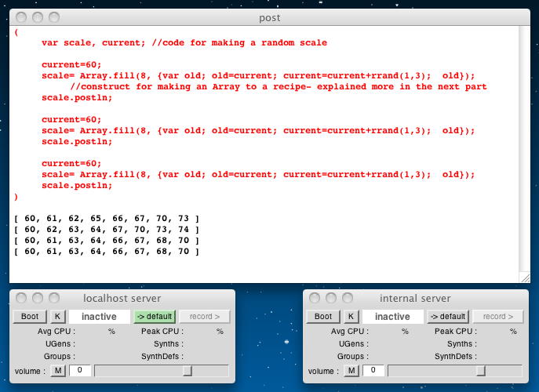Click the internal server window title
The width and height of the screenshot is (539, 392).
tap(415, 298)
